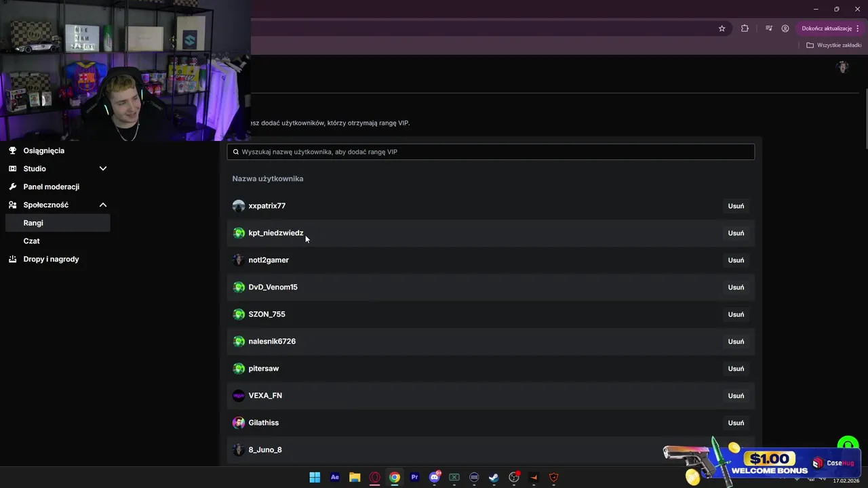Screen dimensions: 868x488
Task: Open the three-dot browser menu
Action: tap(858, 28)
